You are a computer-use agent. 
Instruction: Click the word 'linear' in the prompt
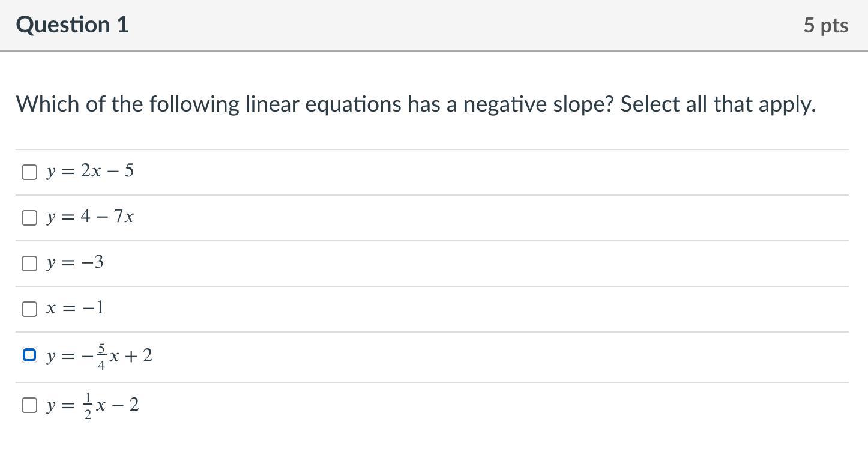point(272,104)
